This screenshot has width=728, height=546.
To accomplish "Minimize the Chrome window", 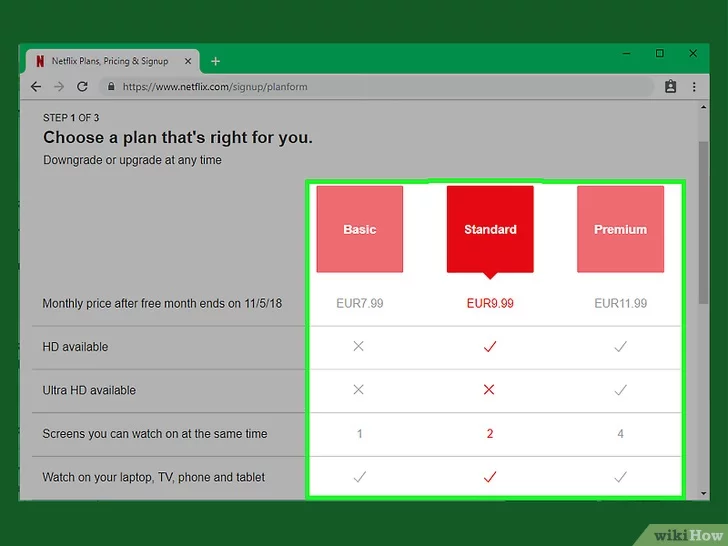I will [x=626, y=53].
